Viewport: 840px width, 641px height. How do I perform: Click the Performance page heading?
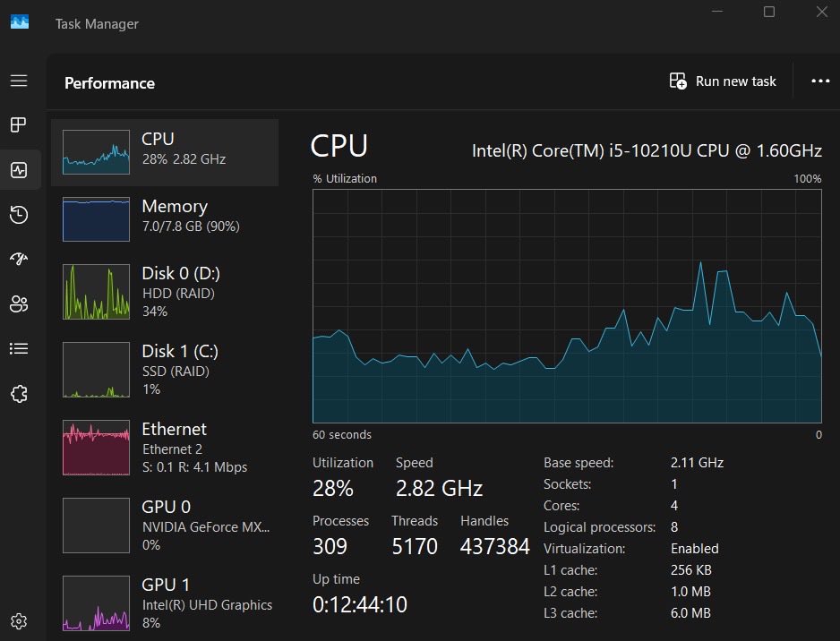(109, 83)
